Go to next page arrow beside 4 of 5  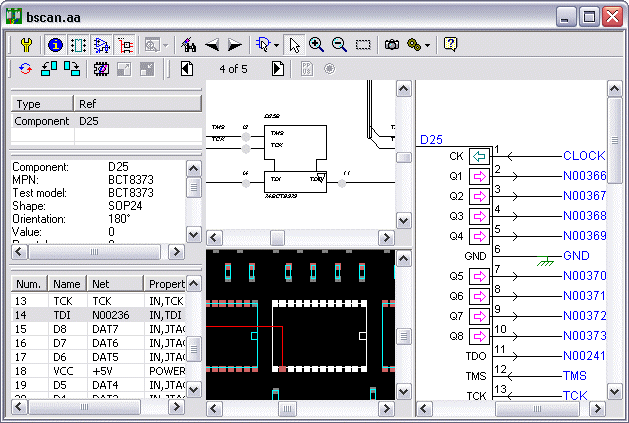(x=277, y=69)
